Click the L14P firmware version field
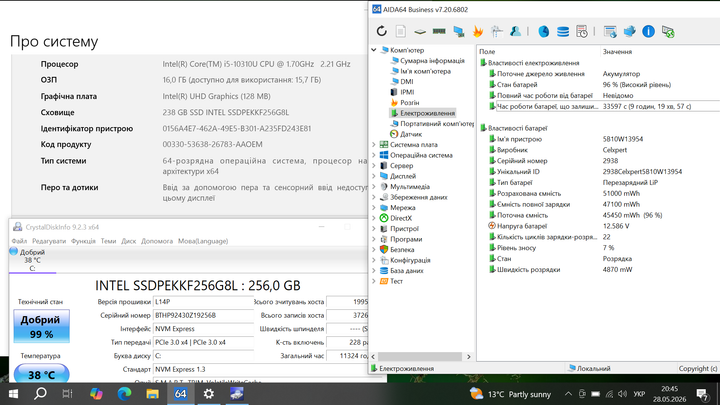 pos(203,302)
